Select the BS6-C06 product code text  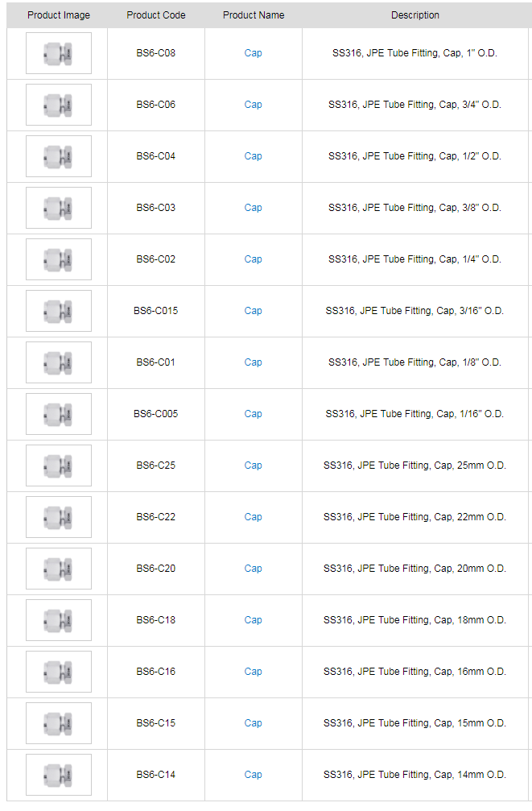click(x=155, y=105)
